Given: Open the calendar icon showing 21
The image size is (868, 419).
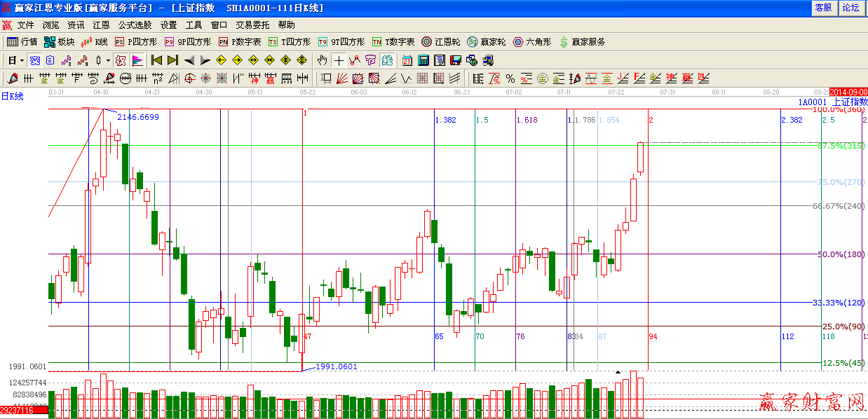Looking at the screenshot, I should click(x=407, y=60).
